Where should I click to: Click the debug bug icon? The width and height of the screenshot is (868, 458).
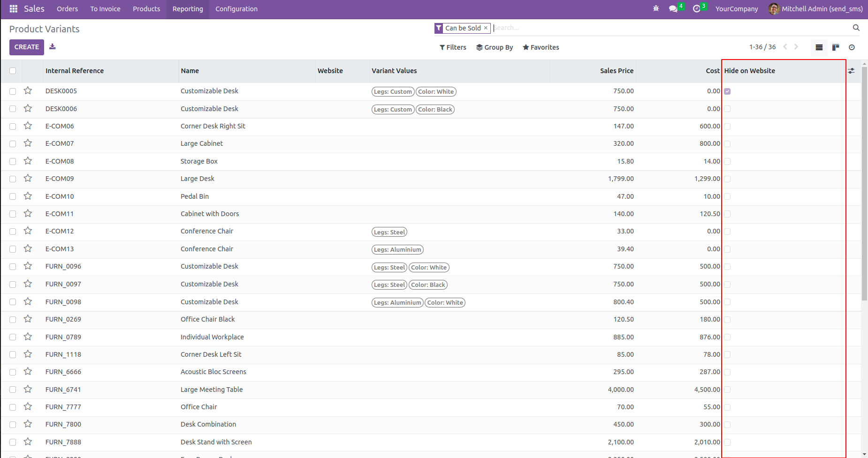(656, 9)
